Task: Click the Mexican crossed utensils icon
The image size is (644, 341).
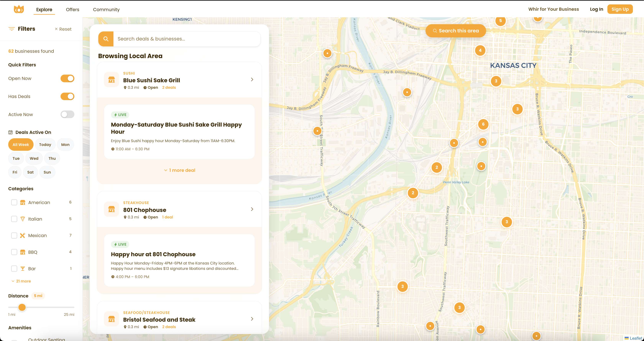Action: point(22,236)
